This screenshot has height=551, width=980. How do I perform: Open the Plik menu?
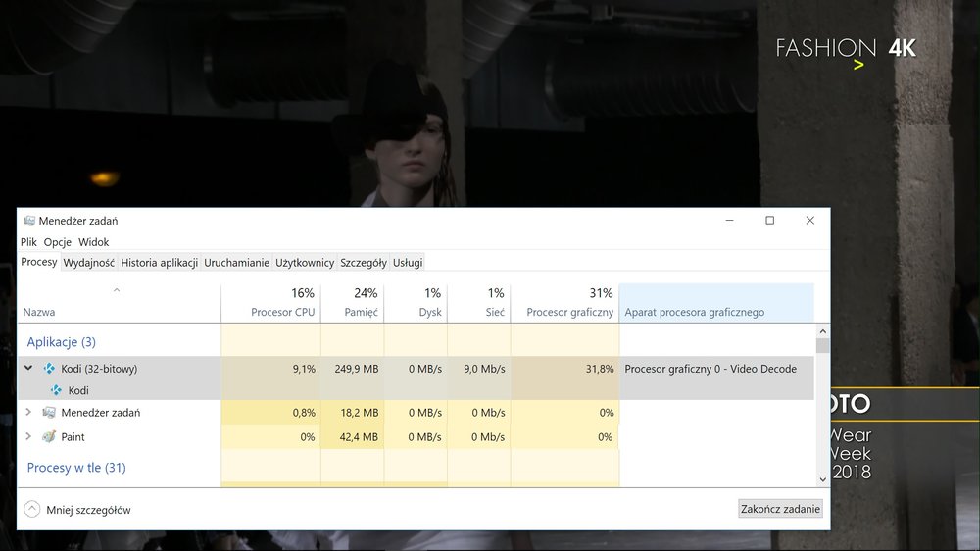[x=28, y=242]
